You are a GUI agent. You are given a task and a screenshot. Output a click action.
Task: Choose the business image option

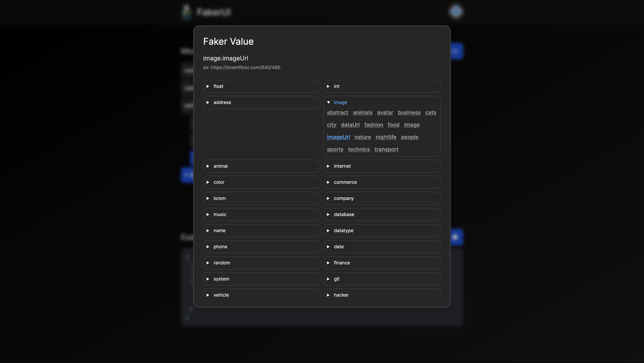(409, 113)
